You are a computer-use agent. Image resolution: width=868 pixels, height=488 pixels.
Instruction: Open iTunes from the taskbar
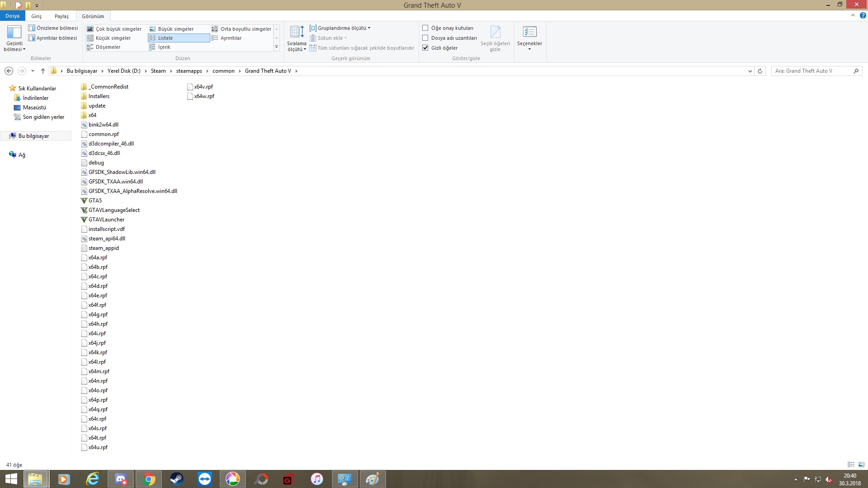coord(316,479)
